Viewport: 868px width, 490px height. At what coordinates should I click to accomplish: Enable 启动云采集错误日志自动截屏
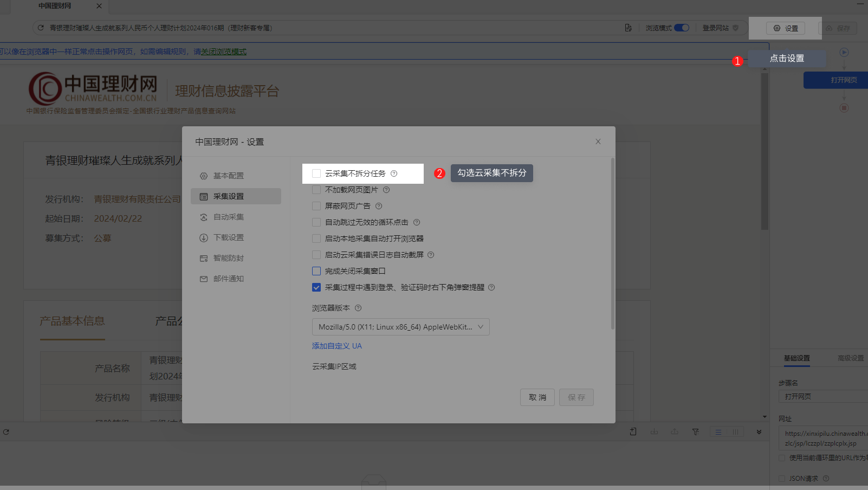pyautogui.click(x=316, y=255)
